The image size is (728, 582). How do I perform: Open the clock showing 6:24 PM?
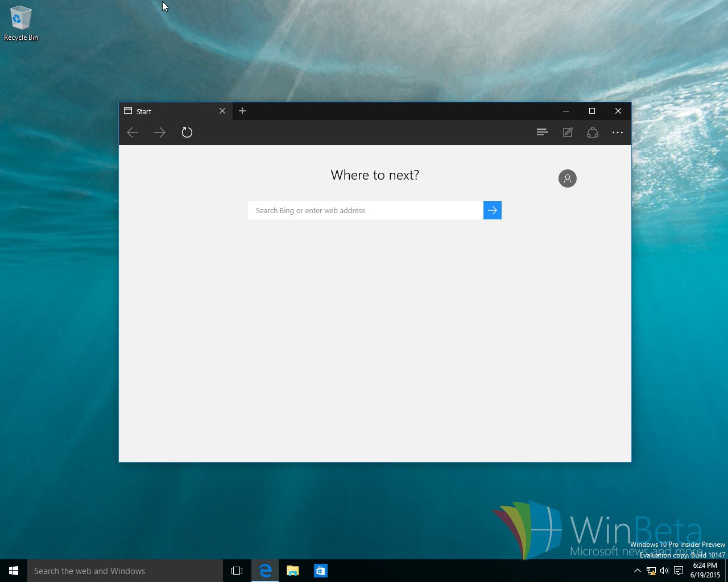click(705, 570)
